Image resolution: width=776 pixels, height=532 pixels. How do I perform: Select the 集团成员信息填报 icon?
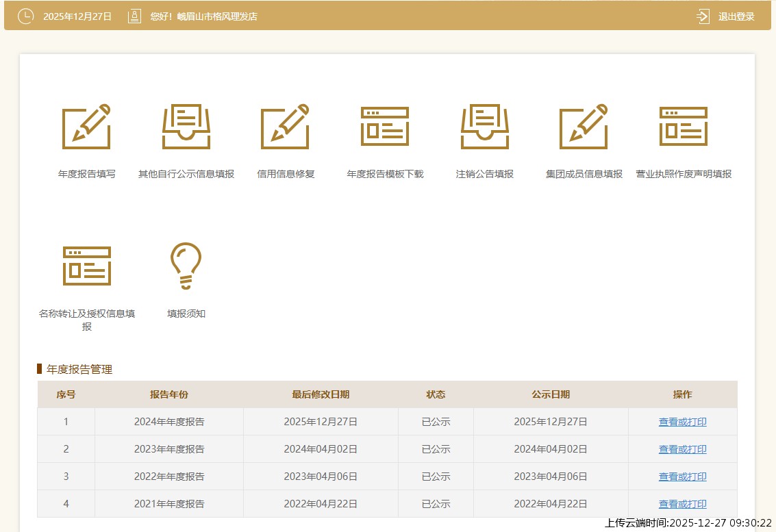point(584,127)
